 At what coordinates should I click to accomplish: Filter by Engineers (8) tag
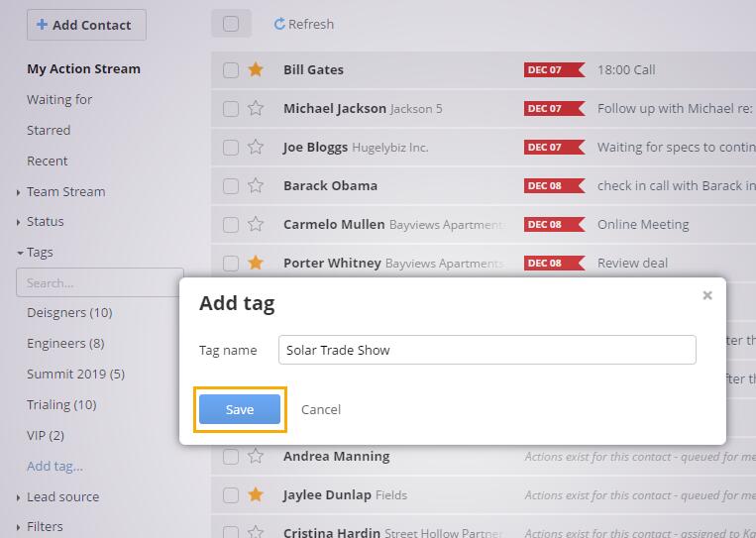click(x=65, y=343)
